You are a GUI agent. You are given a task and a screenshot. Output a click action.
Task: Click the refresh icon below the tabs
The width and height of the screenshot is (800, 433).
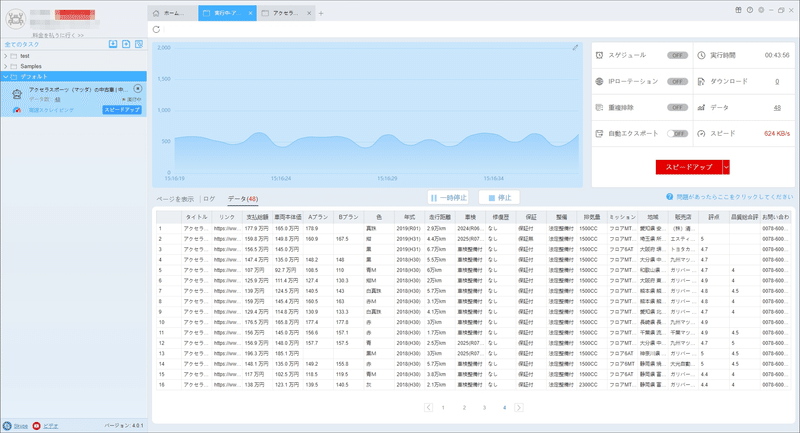pyautogui.click(x=156, y=30)
